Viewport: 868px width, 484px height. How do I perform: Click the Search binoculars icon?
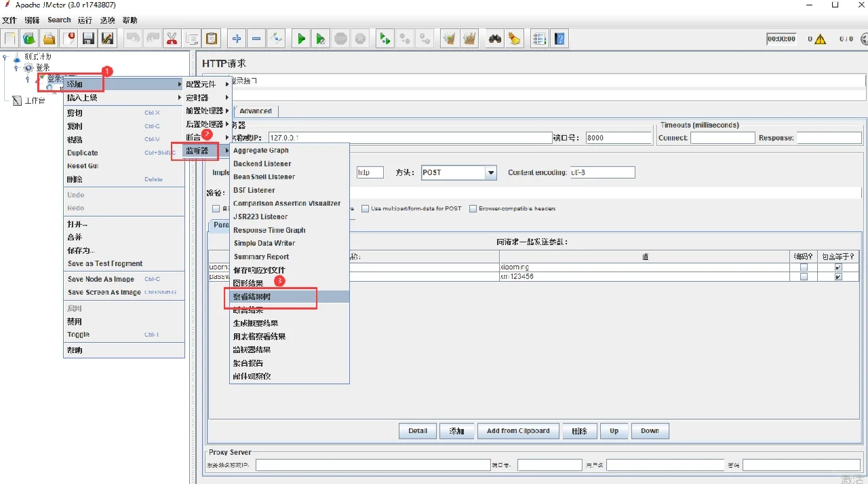pos(495,39)
